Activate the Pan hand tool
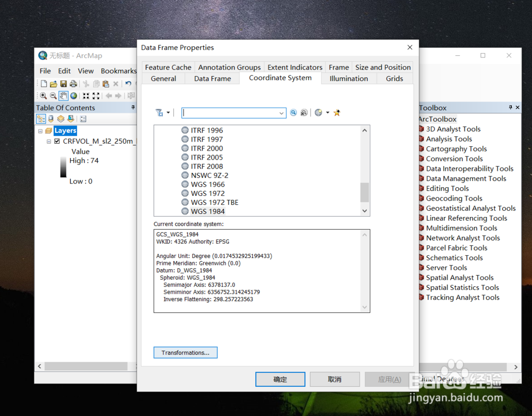532x416 pixels. pyautogui.click(x=63, y=96)
